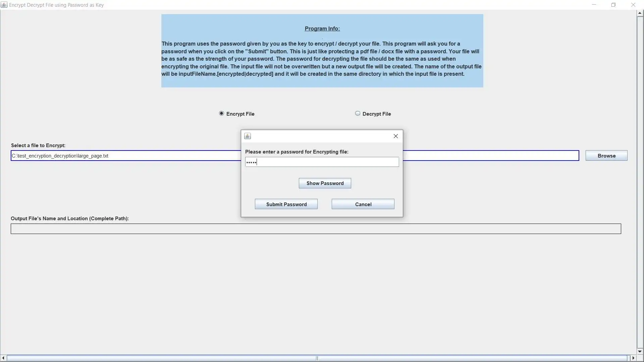Show Password to reveal entered text
This screenshot has width=644, height=362.
325,183
